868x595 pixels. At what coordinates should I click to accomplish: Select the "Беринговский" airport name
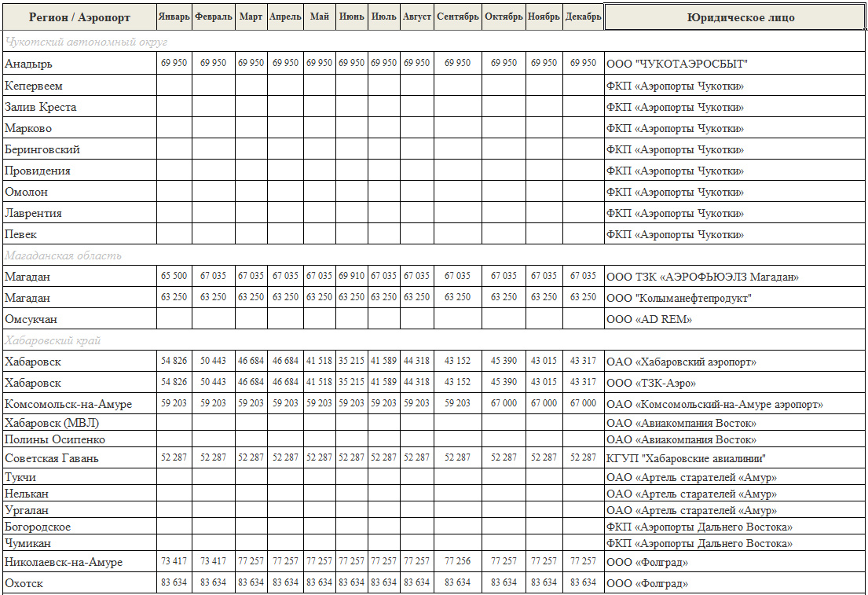pyautogui.click(x=42, y=149)
